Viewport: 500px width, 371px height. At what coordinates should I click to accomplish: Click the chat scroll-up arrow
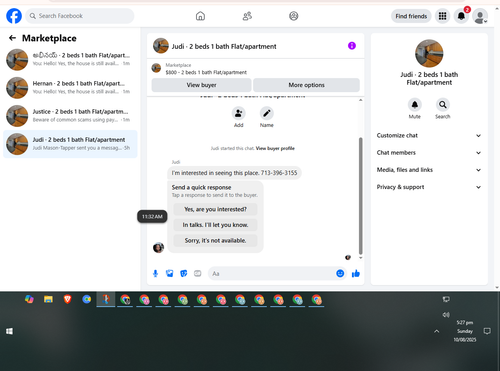point(360,100)
